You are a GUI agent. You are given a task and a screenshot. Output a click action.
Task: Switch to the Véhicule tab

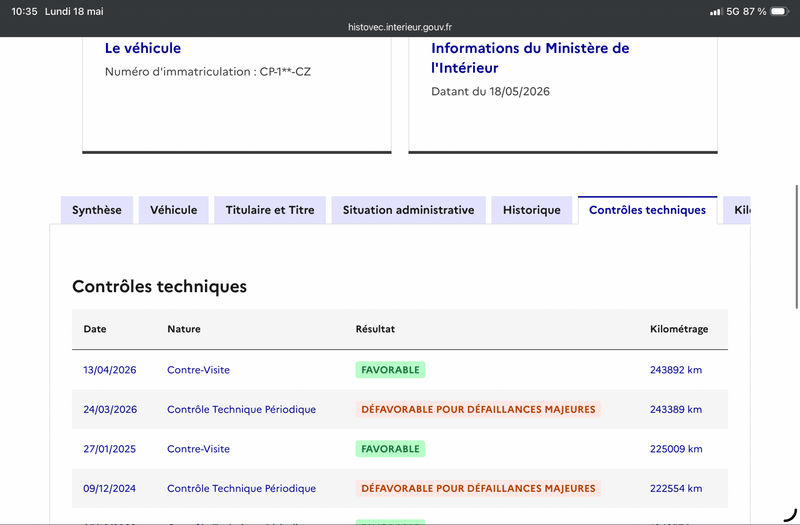(173, 210)
